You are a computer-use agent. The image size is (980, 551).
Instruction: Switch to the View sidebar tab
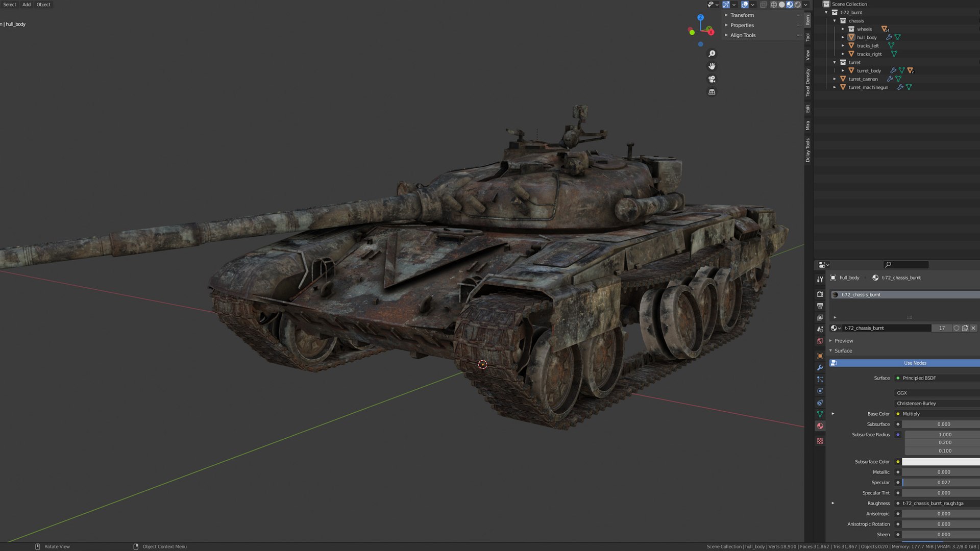click(808, 55)
